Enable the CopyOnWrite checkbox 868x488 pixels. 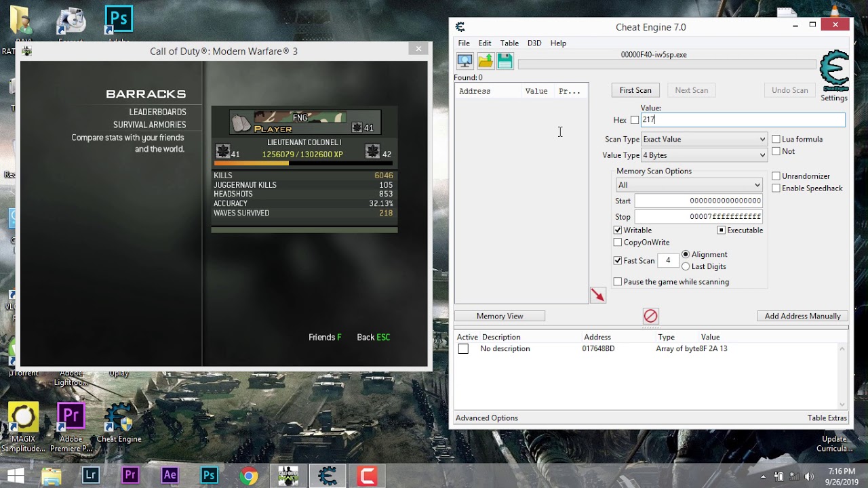(617, 242)
